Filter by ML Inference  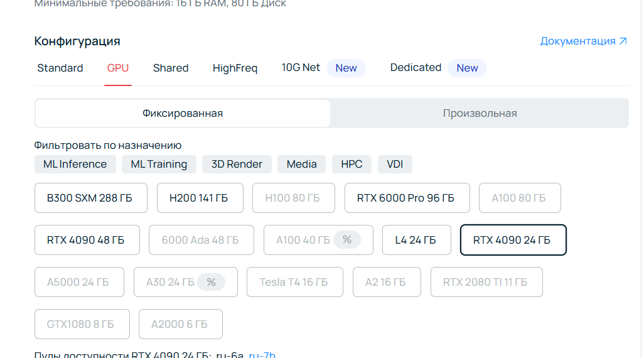coord(75,164)
